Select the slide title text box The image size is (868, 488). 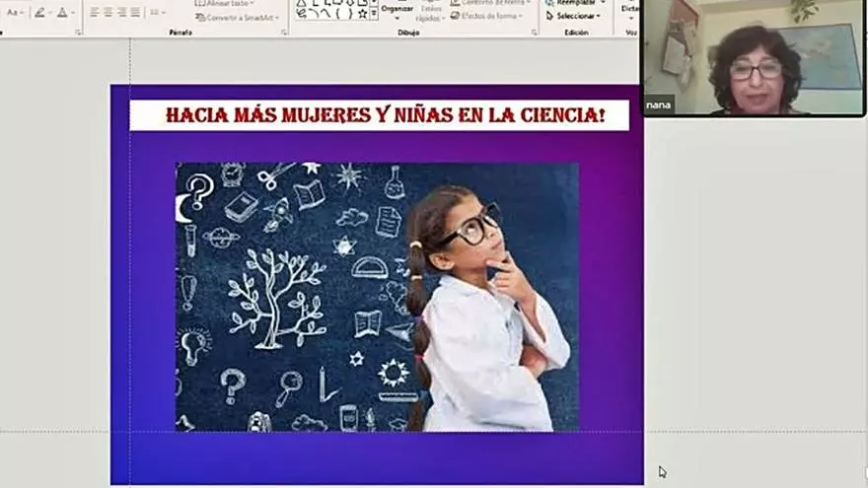tap(379, 115)
